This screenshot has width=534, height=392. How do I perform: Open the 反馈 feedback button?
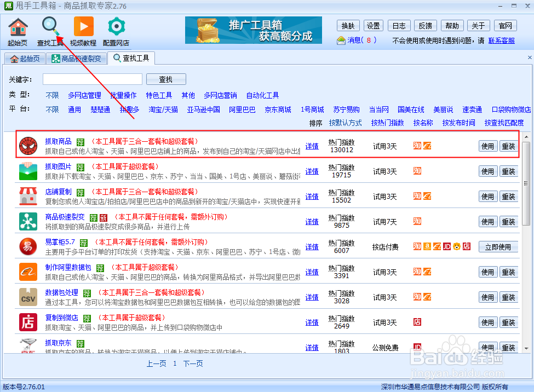click(426, 26)
